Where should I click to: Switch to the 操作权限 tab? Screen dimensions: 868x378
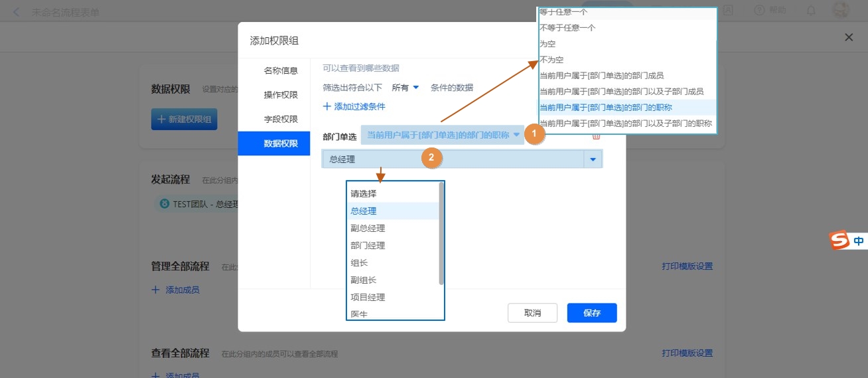281,95
